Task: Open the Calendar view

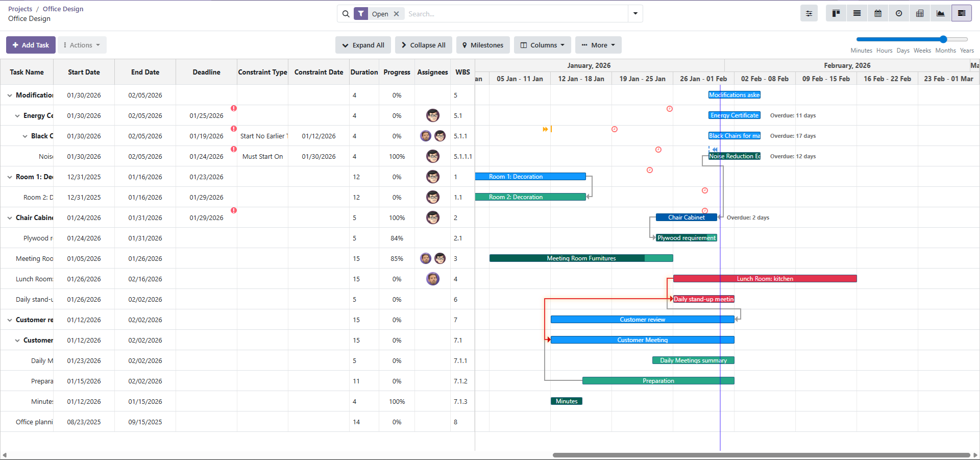Action: 877,13
